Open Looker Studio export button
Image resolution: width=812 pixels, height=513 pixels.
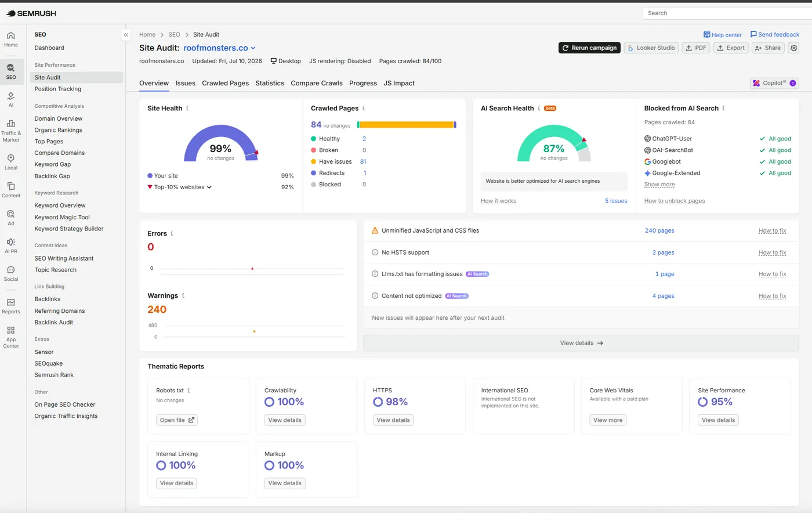[x=651, y=48]
